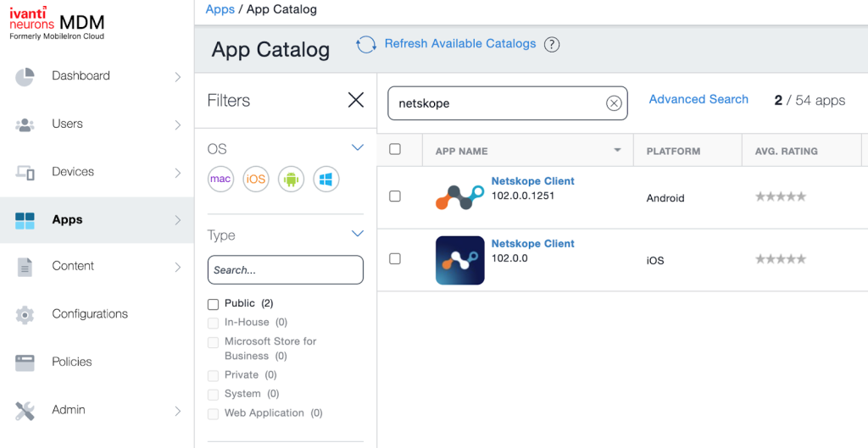Viewport: 868px width, 448px height.
Task: Click the Android Netskope Client app icon
Action: [460, 196]
